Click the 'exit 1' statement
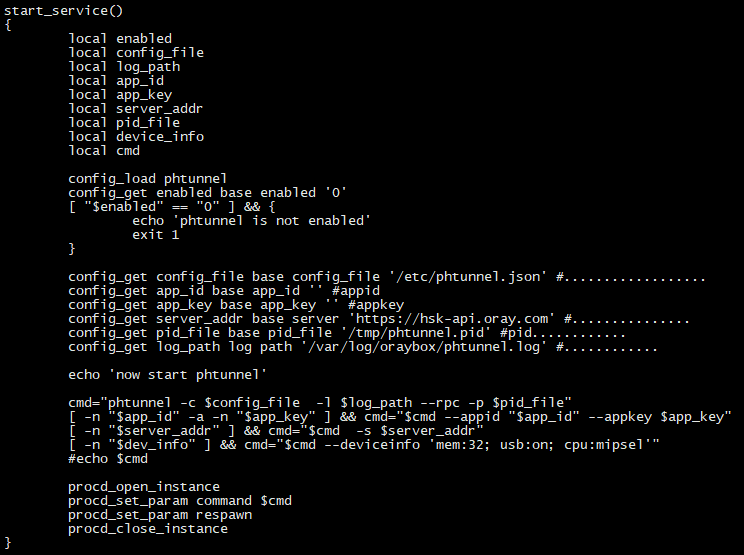This screenshot has width=744, height=555. [156, 235]
